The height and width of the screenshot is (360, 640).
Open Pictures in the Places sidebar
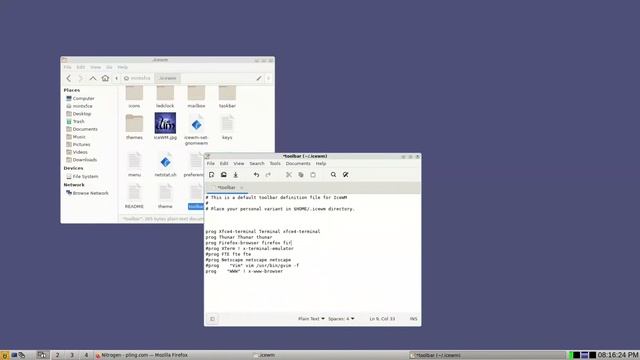[82, 144]
